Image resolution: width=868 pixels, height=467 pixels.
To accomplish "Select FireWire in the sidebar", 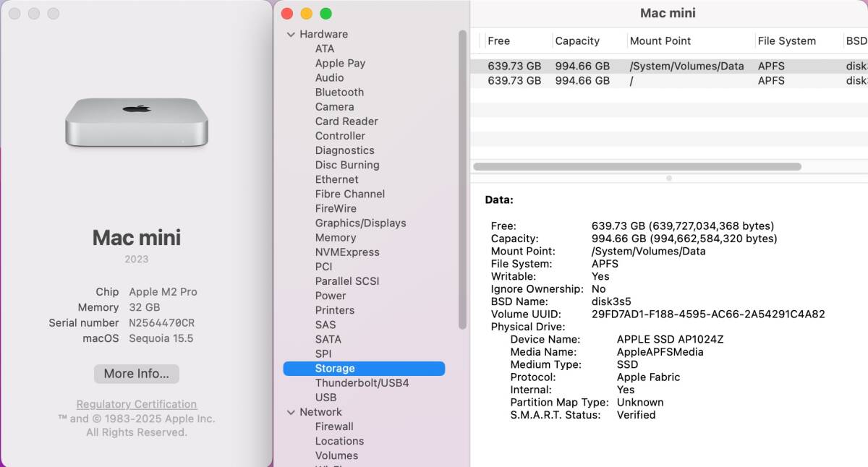I will [x=336, y=208].
